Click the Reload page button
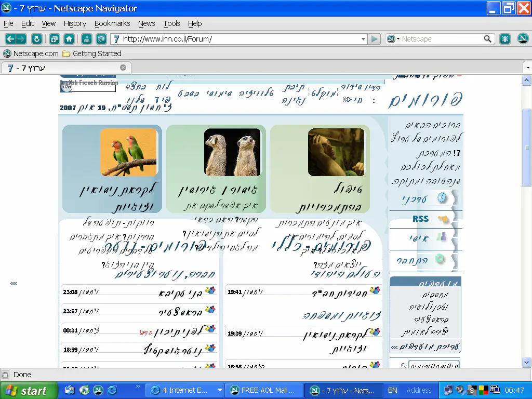The image size is (532, 399). point(36,39)
